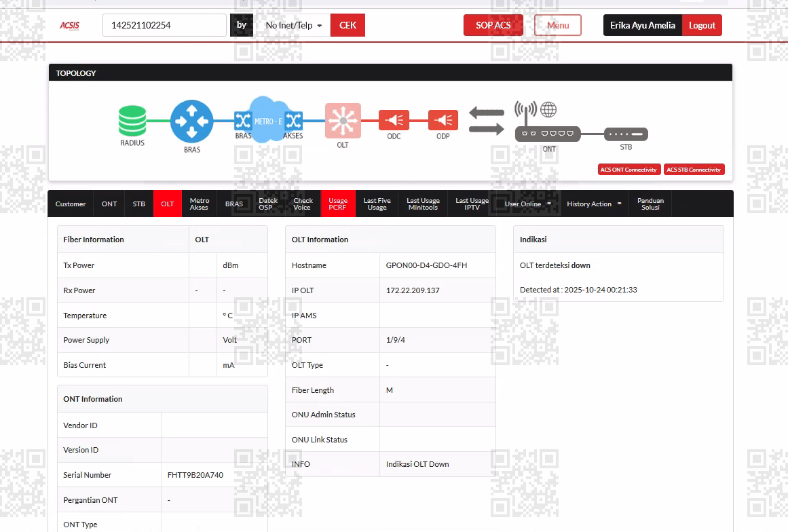
Task: Click the IP OLT value 172.22.209.137
Action: pos(413,290)
